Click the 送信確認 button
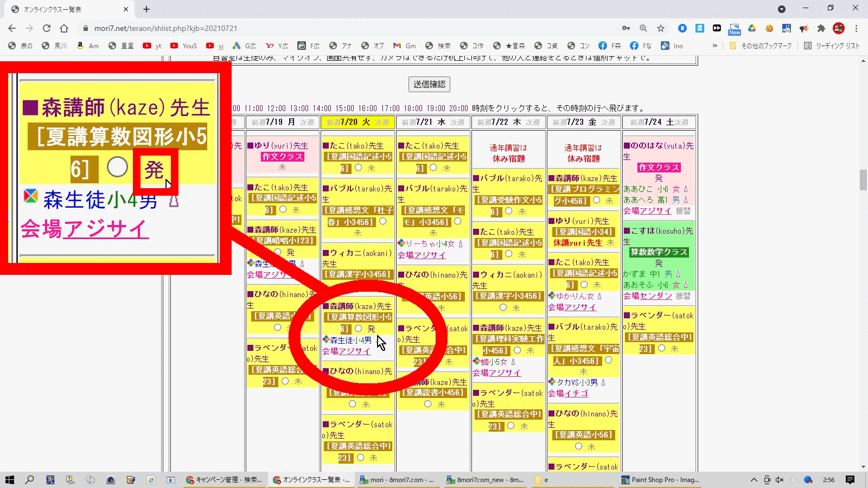Viewport: 868px width, 488px height. [x=429, y=84]
